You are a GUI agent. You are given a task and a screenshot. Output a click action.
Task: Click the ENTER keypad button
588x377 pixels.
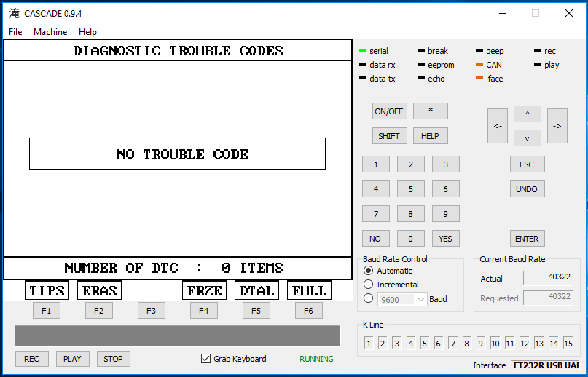[527, 239]
